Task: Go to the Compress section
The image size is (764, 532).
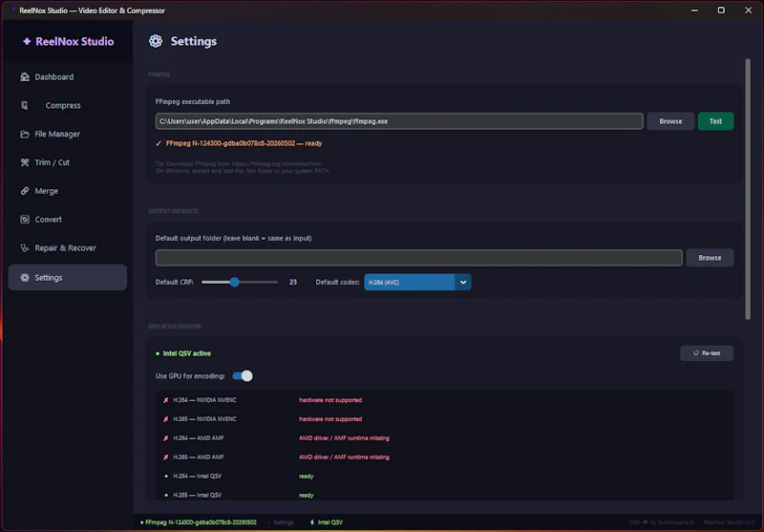Action: point(68,105)
